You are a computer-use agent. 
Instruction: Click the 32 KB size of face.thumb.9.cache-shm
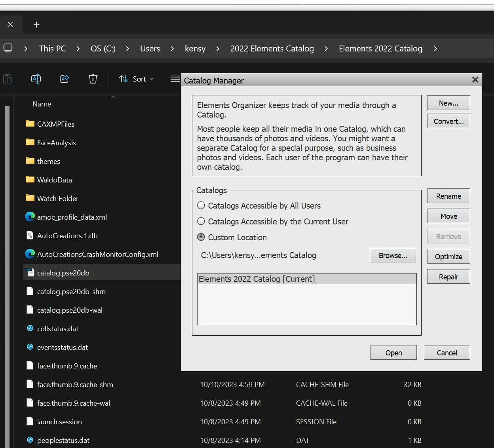[412, 384]
